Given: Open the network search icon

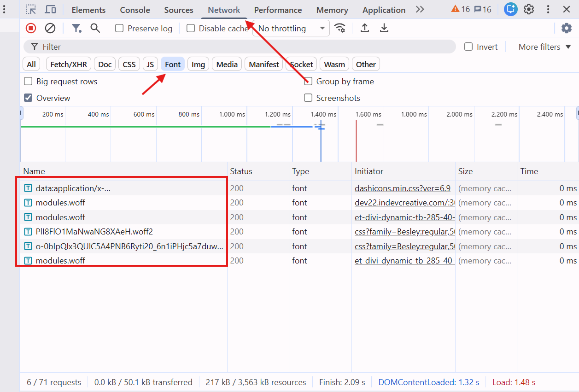Looking at the screenshot, I should click(x=95, y=29).
